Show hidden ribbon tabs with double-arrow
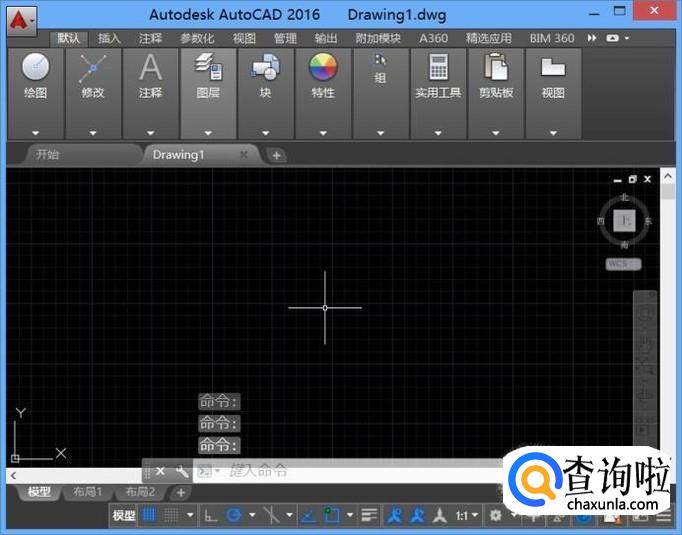 [x=592, y=38]
